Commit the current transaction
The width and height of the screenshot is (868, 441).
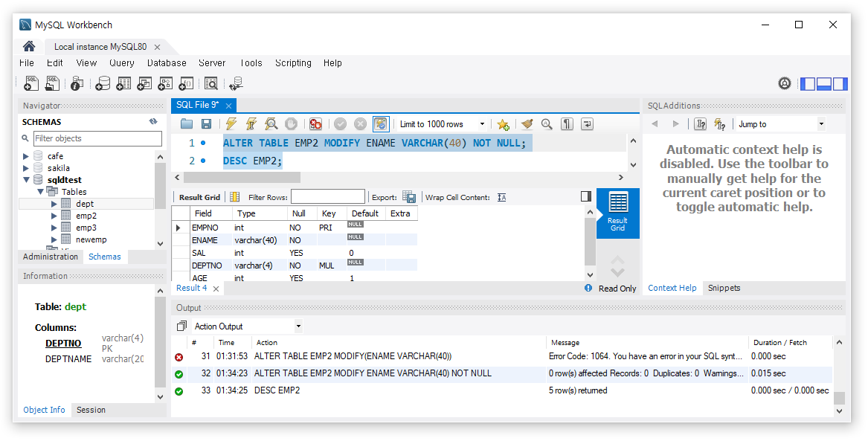pyautogui.click(x=340, y=124)
